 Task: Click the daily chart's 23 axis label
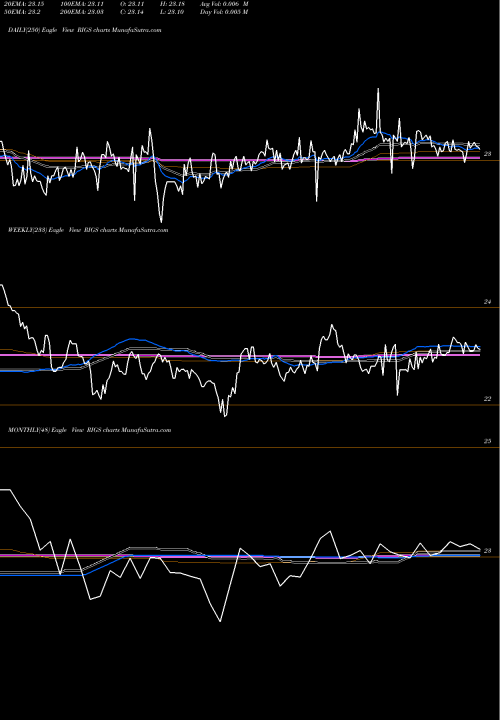pyautogui.click(x=488, y=154)
